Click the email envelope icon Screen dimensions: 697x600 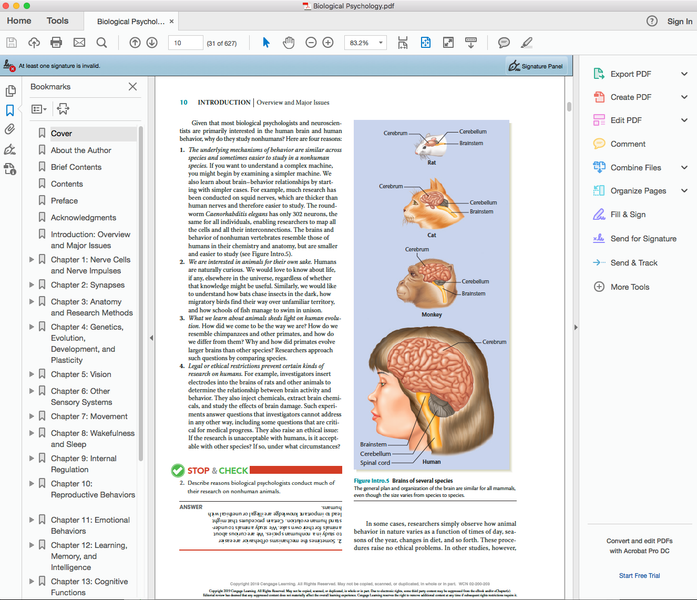click(79, 43)
